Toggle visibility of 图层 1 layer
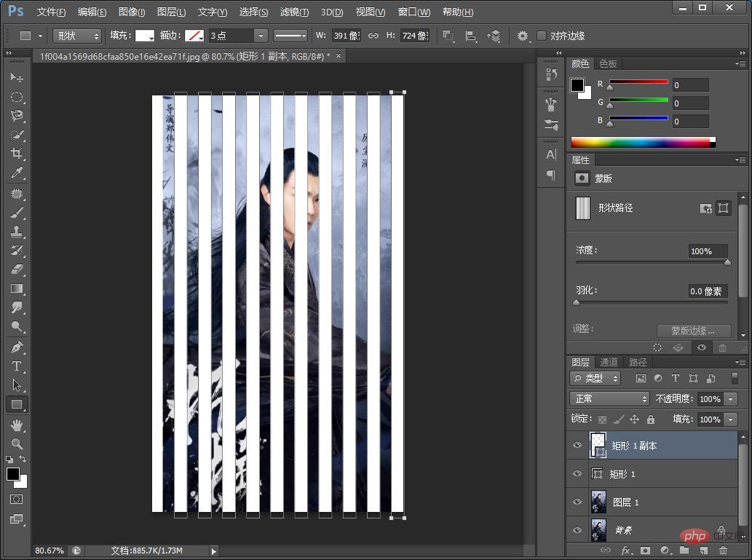This screenshot has height=560, width=752. [577, 502]
